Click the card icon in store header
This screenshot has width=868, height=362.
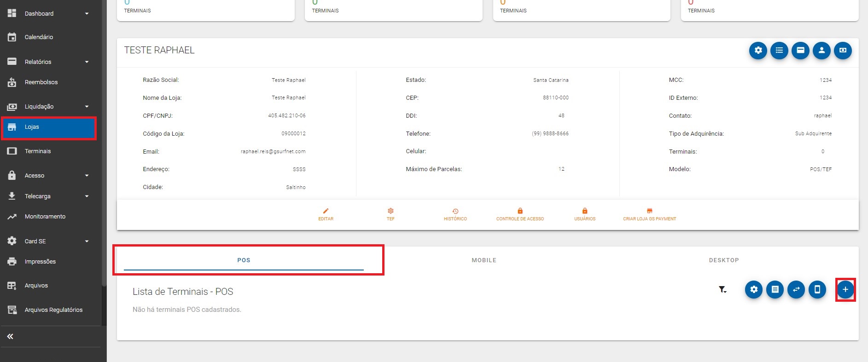point(800,51)
